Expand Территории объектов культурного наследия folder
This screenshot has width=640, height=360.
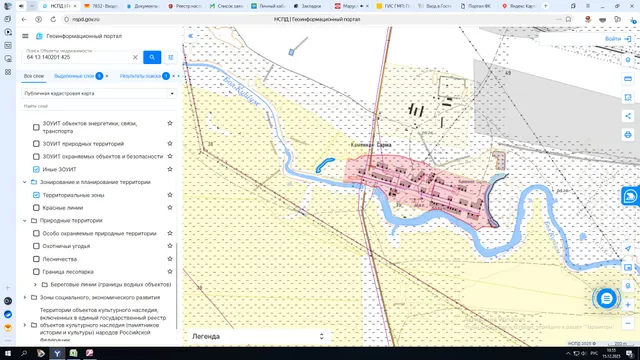(x=24, y=325)
